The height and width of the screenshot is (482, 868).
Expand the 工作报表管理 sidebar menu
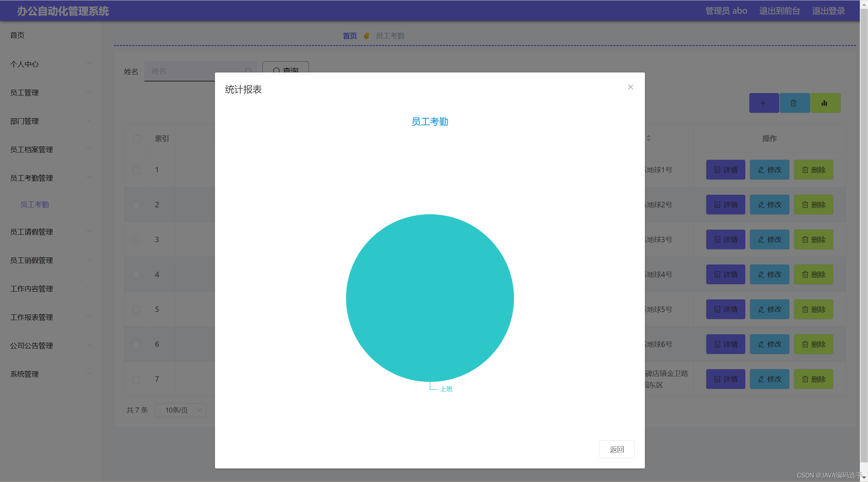(x=51, y=317)
